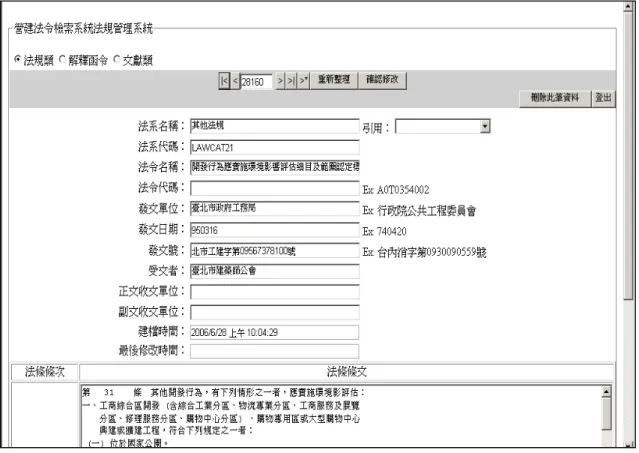Click the 確認修改 button

[382, 80]
